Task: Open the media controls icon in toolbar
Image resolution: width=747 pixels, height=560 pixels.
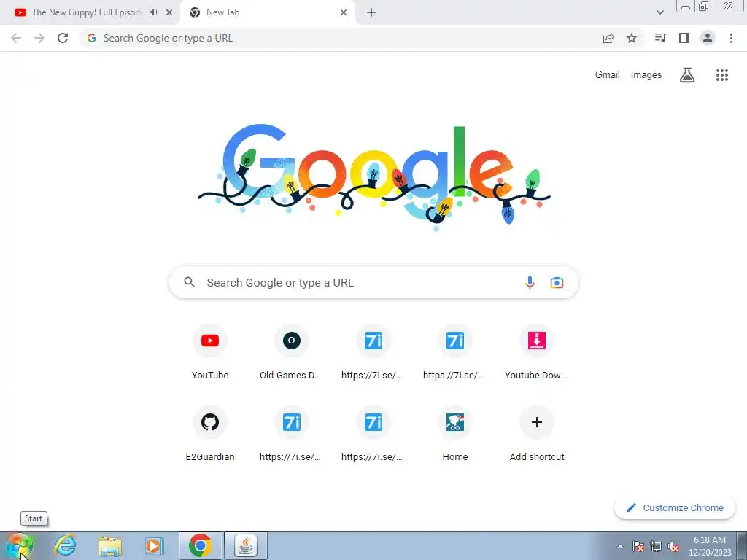Action: [660, 38]
